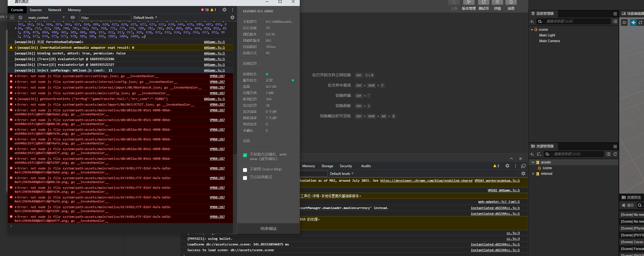Create an asset with 资源管理器 plus icon

click(x=532, y=154)
